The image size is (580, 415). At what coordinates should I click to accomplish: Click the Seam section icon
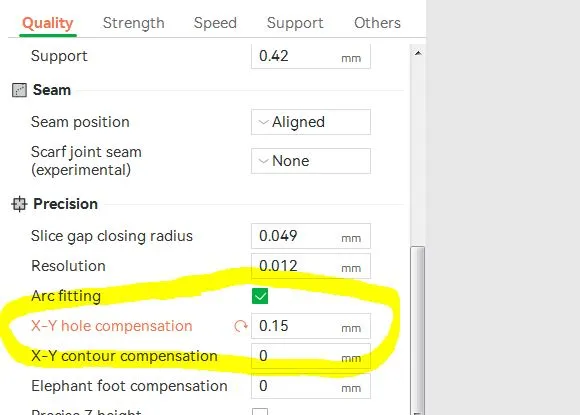click(x=19, y=90)
